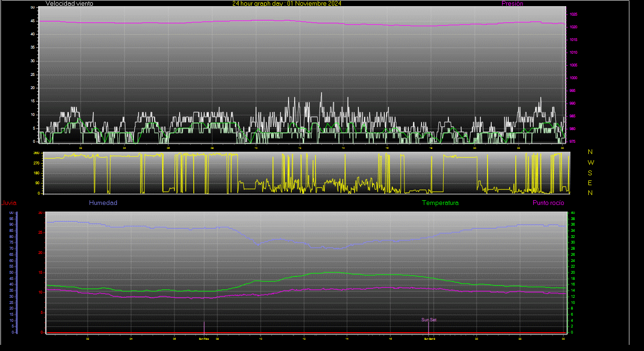Click "0" on the green temperature axis

pos(572,332)
